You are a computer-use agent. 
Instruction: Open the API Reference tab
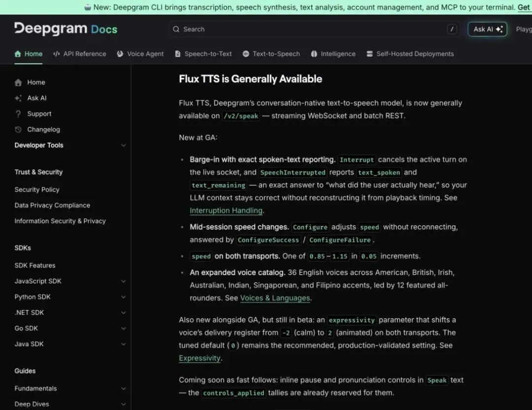point(80,54)
